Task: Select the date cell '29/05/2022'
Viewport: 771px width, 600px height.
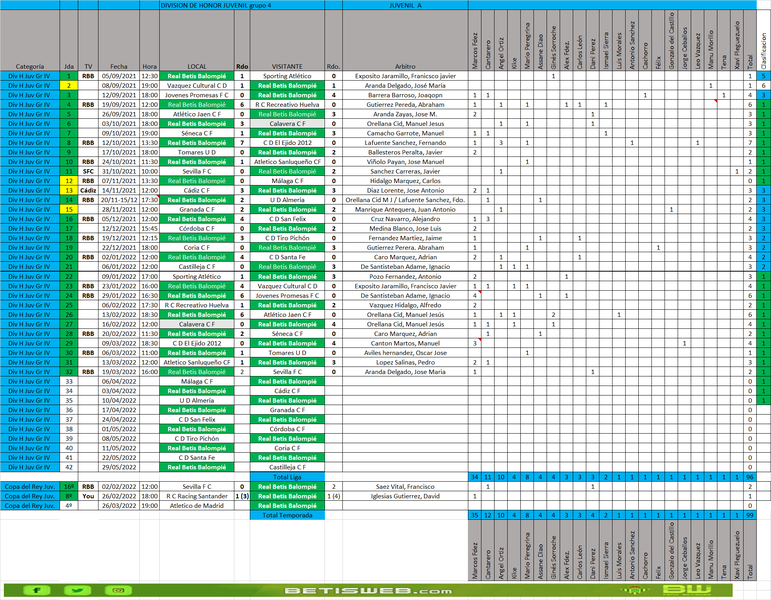Action: point(119,467)
